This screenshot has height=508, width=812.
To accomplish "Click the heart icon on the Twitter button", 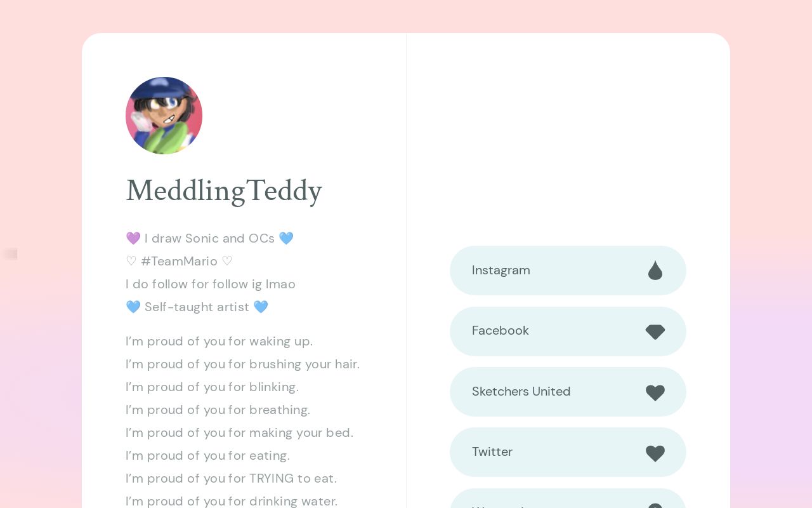I will (x=655, y=453).
